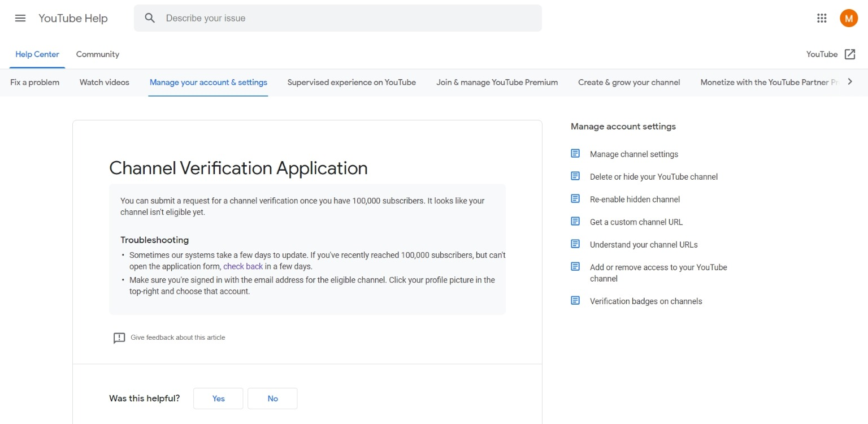The height and width of the screenshot is (424, 868).
Task: Click the Troubleshooting subheading
Action: coord(154,240)
